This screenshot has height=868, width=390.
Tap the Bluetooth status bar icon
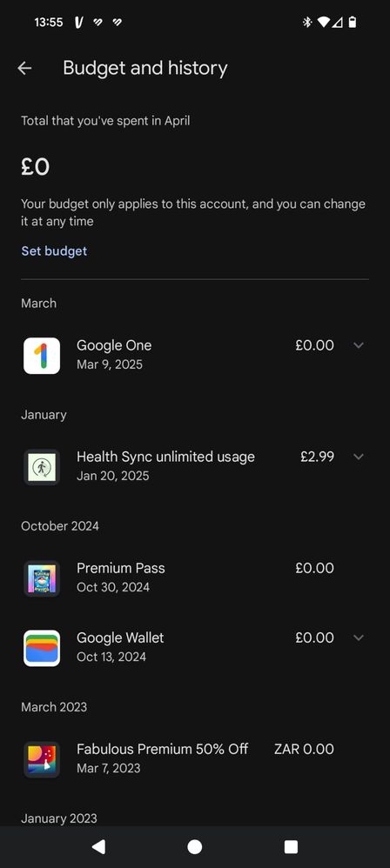pos(307,22)
